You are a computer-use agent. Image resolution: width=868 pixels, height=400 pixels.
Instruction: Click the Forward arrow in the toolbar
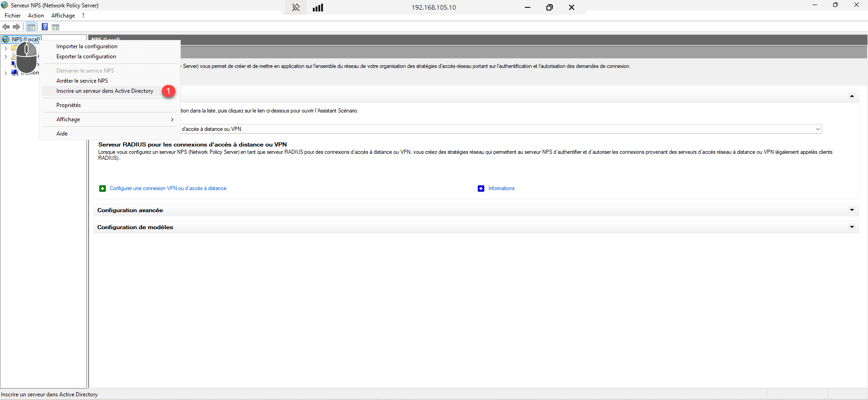tap(17, 27)
